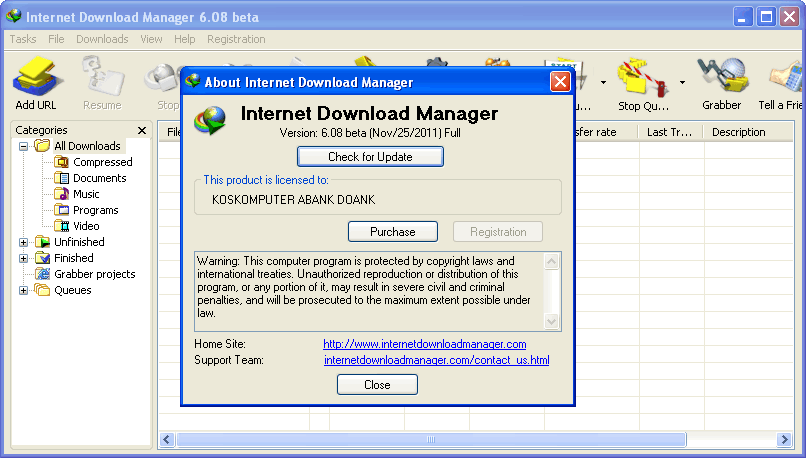Click horizontal scrollbar right arrow
The height and width of the screenshot is (458, 806).
tap(784, 439)
